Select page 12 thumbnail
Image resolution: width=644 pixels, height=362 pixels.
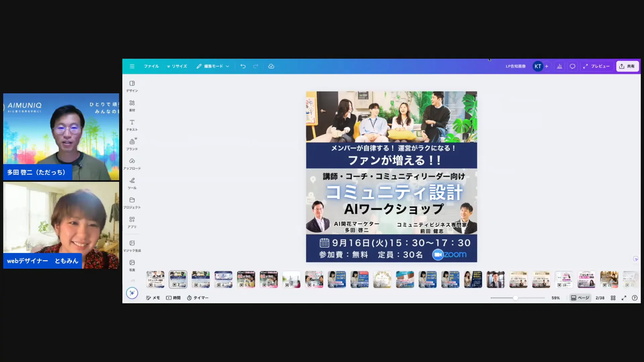pos(405,280)
